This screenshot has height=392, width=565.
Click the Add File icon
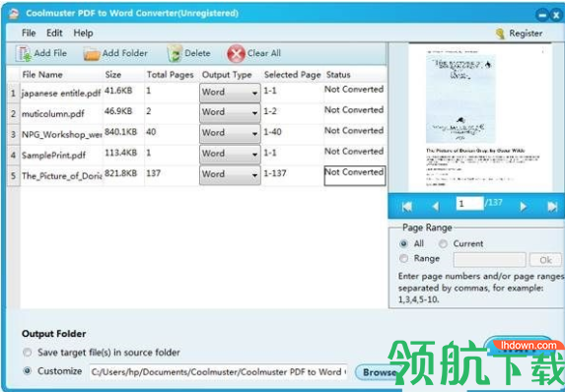[24, 53]
